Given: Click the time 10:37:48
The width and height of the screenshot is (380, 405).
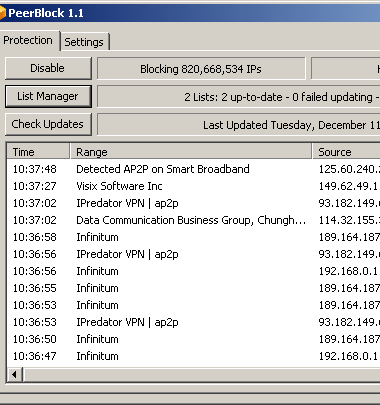Looking at the screenshot, I should coord(35,169).
